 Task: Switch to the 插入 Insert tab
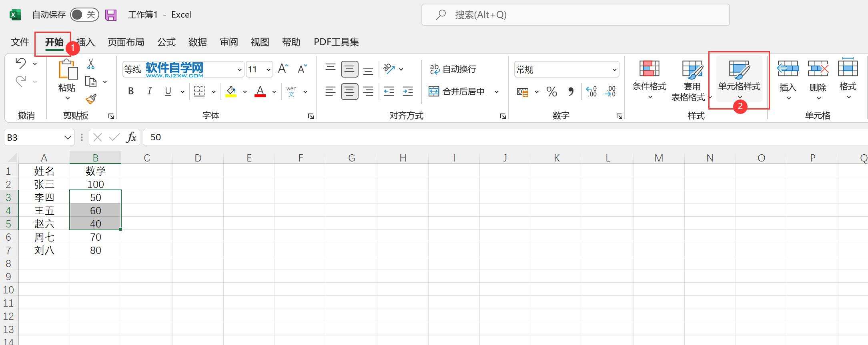click(x=85, y=42)
